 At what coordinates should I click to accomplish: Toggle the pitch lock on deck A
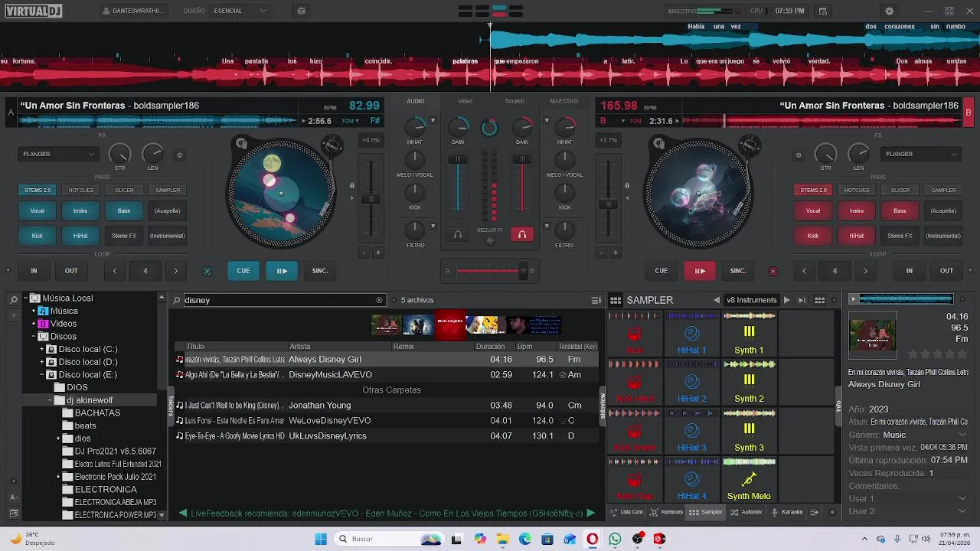(x=352, y=185)
